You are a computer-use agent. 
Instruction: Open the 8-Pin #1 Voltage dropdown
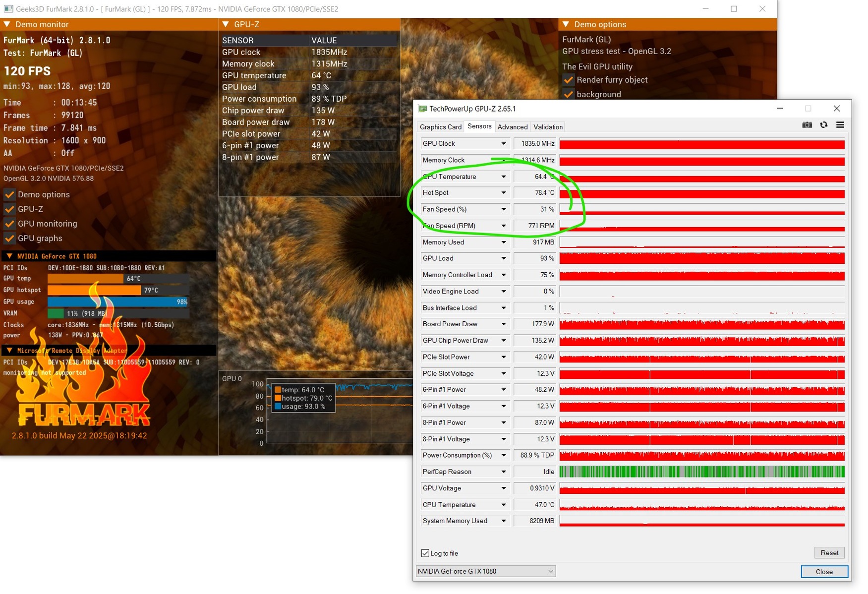pos(504,439)
